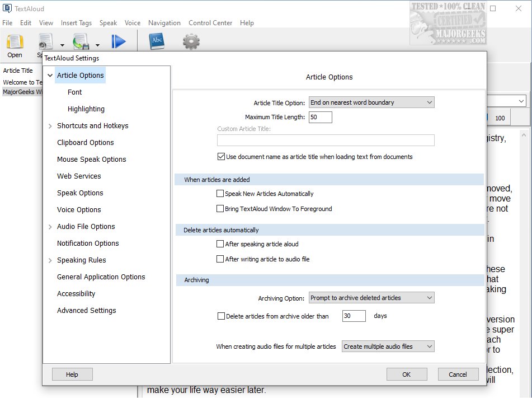This screenshot has height=398, width=532.
Task: Open the File menu
Action: coord(7,23)
